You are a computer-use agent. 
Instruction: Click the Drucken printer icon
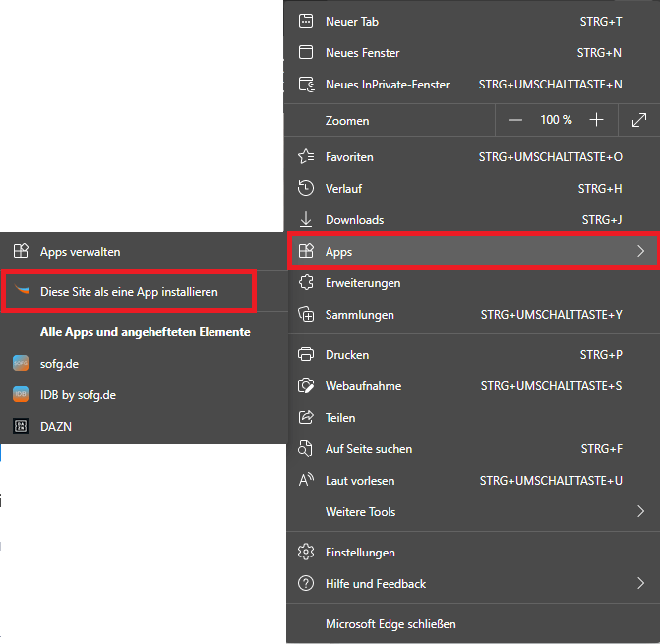pyautogui.click(x=306, y=354)
